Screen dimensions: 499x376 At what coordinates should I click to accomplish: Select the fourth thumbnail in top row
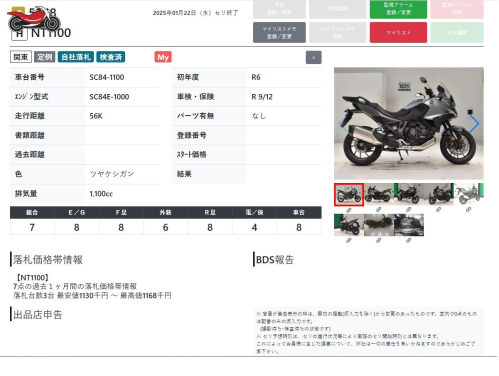pyautogui.click(x=439, y=194)
